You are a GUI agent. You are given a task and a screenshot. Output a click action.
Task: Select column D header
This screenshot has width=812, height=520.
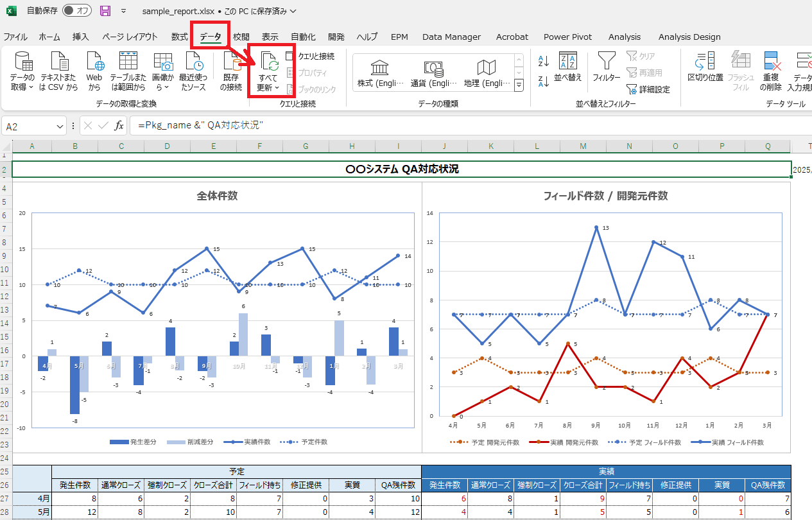[168, 146]
